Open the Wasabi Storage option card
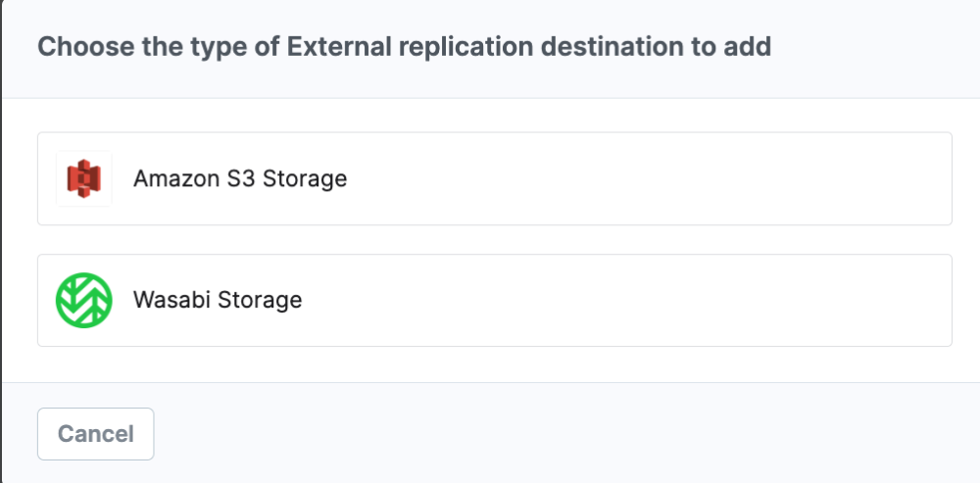 pos(494,300)
